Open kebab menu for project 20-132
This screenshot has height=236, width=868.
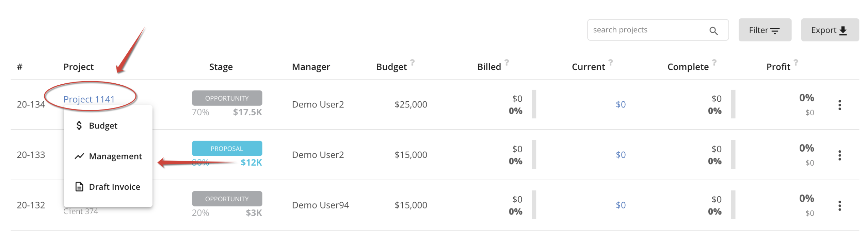[x=839, y=206]
